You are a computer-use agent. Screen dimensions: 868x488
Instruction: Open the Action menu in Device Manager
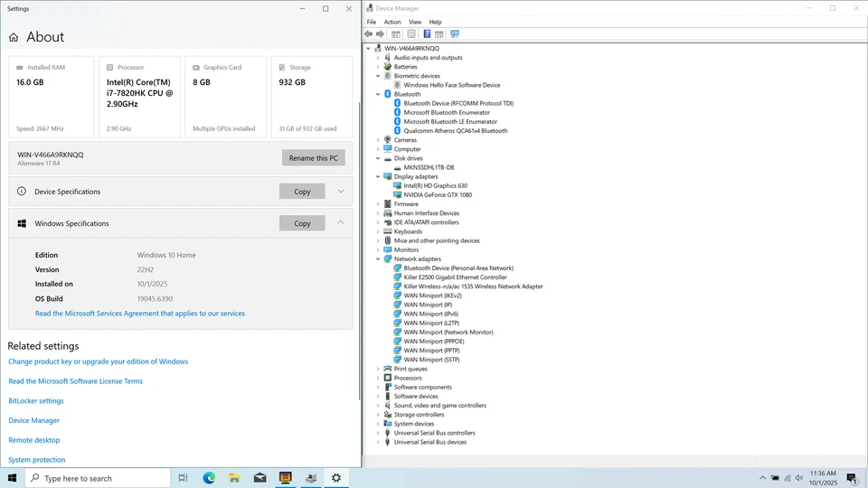click(x=392, y=22)
